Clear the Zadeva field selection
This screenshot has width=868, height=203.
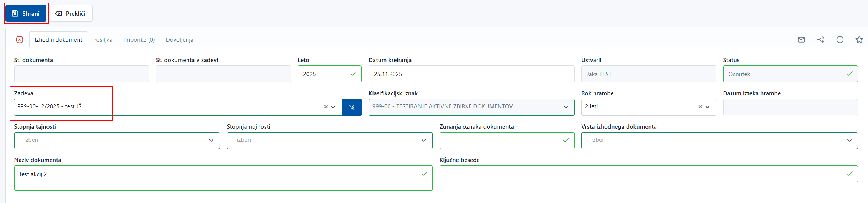326,107
